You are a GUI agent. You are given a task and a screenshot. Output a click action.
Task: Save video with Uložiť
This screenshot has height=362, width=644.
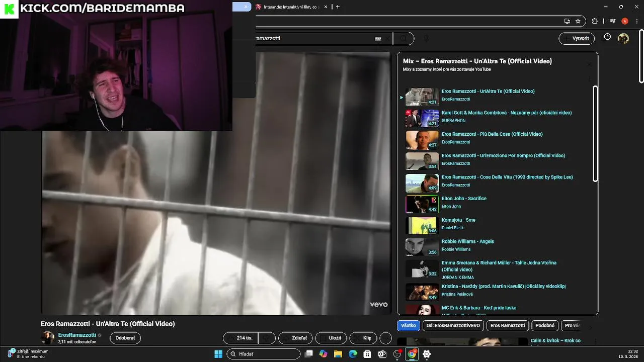point(331,338)
